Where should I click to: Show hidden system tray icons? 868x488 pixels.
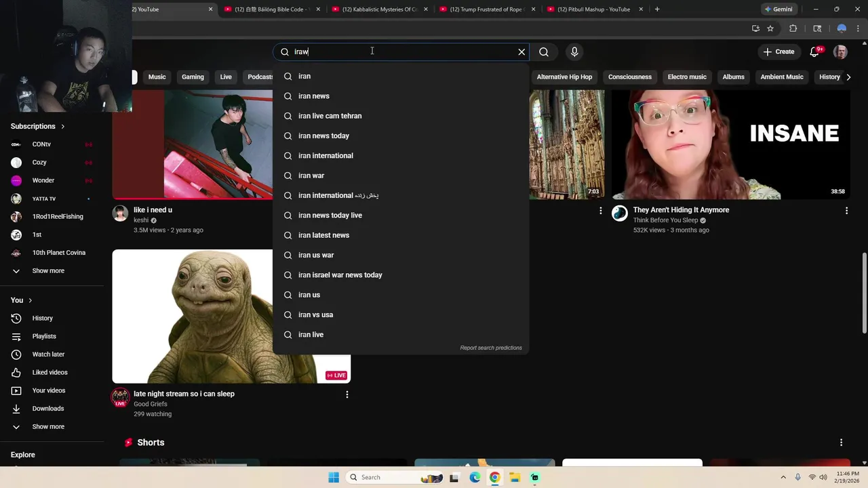pos(783,477)
